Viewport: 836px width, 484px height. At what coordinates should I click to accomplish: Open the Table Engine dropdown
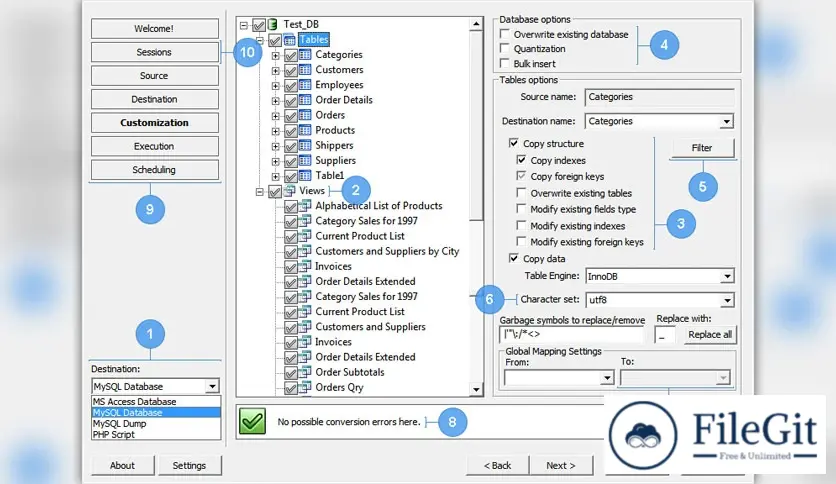[727, 276]
